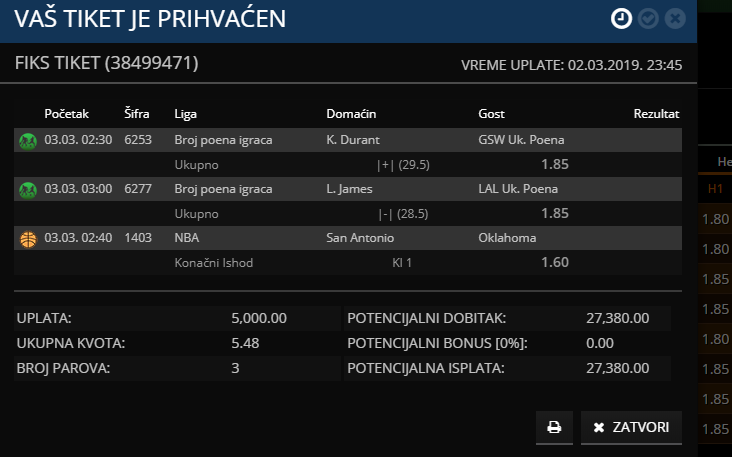Click FIKS TIKET (38499471) title
The width and height of the screenshot is (732, 457).
106,63
